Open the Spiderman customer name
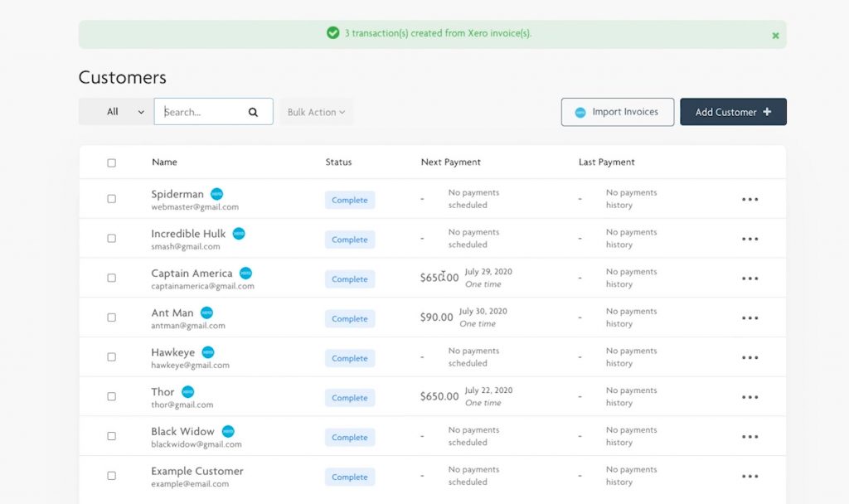Screen dimensions: 849x504 (177, 194)
